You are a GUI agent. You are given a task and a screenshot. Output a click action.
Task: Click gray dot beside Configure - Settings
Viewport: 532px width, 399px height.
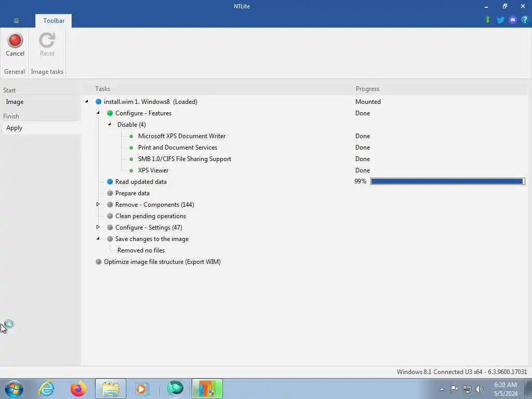click(x=110, y=228)
